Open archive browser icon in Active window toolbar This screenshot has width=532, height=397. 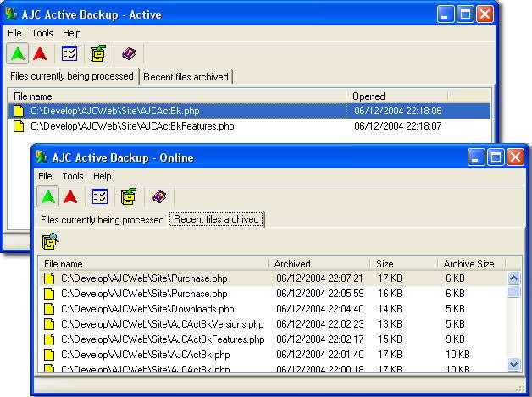(98, 53)
